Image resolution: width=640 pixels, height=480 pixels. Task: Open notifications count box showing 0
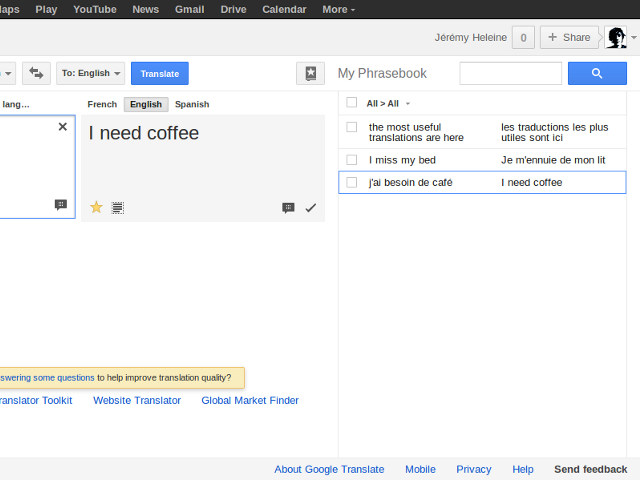click(x=523, y=38)
